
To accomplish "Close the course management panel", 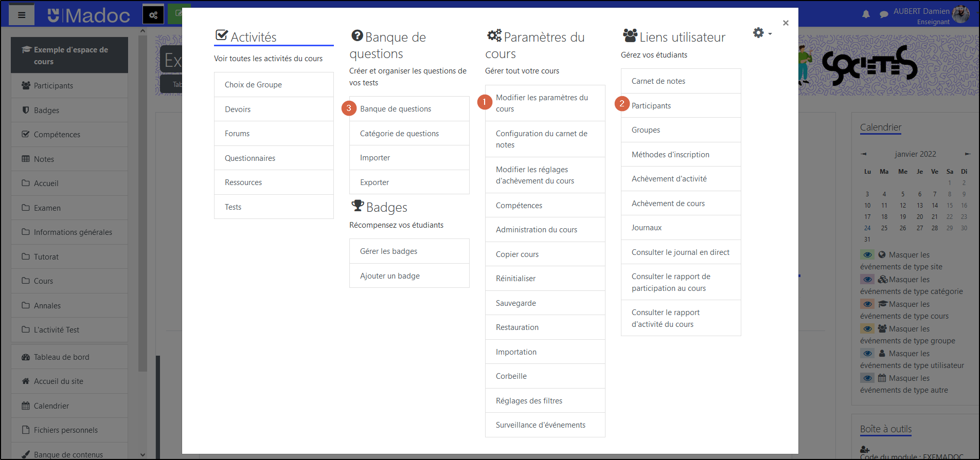I will (786, 23).
